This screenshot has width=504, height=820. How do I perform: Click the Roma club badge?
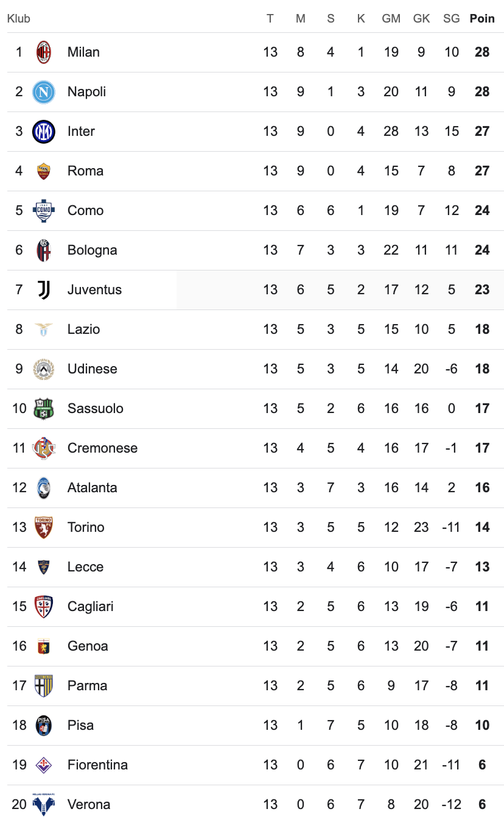[44, 171]
